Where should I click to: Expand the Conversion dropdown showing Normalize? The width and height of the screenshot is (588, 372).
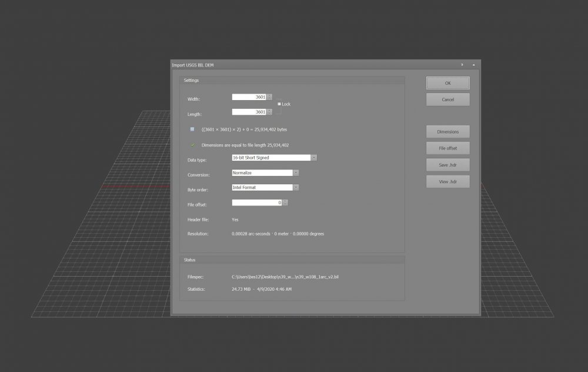[x=296, y=173]
